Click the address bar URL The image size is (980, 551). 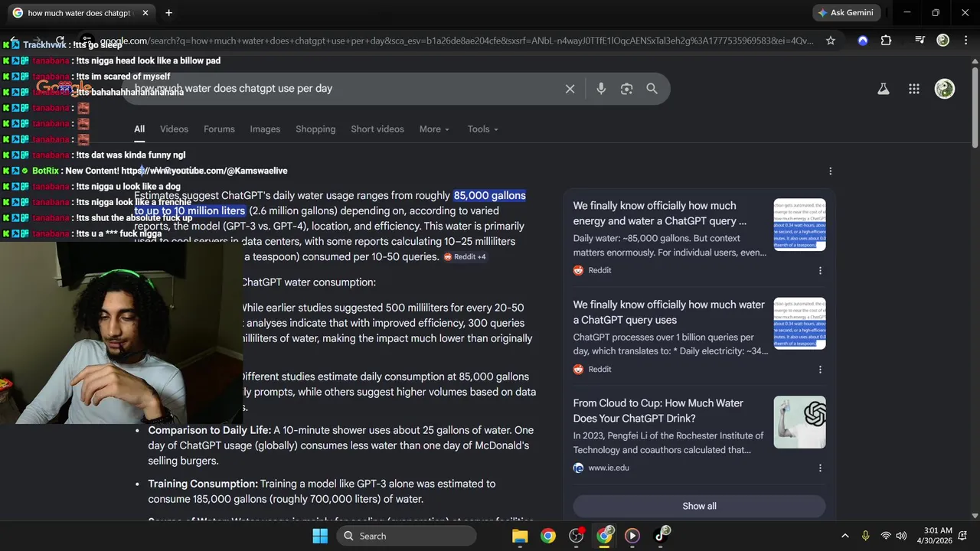457,41
